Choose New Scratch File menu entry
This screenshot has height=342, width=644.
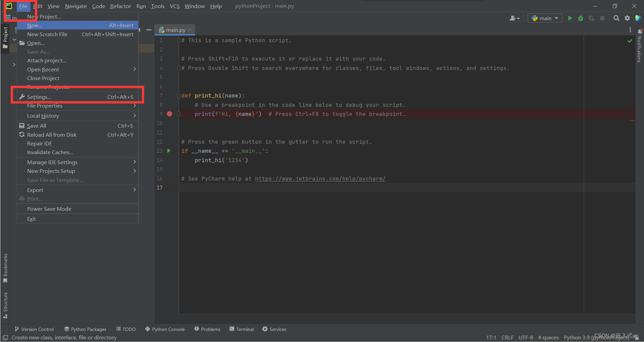(78, 34)
